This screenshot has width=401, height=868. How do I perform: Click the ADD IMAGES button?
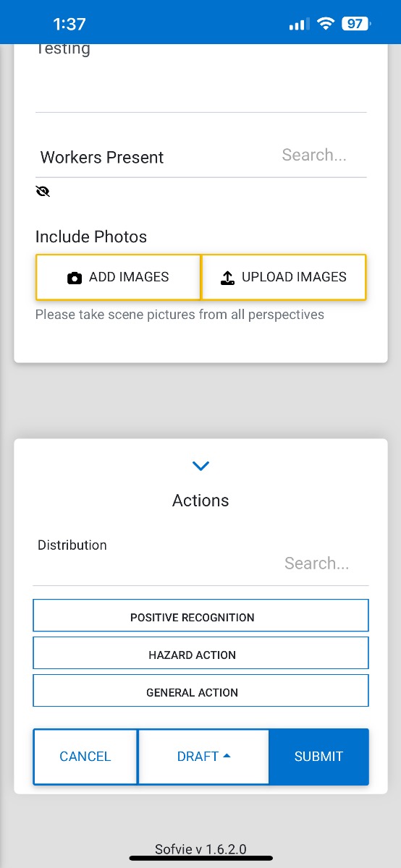point(118,277)
